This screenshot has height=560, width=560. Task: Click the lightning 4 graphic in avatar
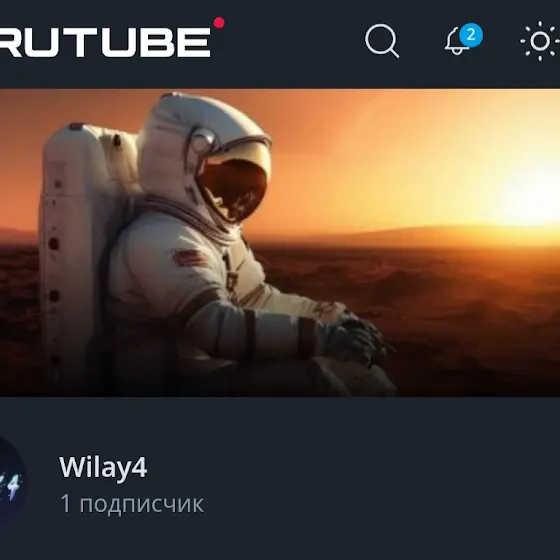(x=11, y=486)
